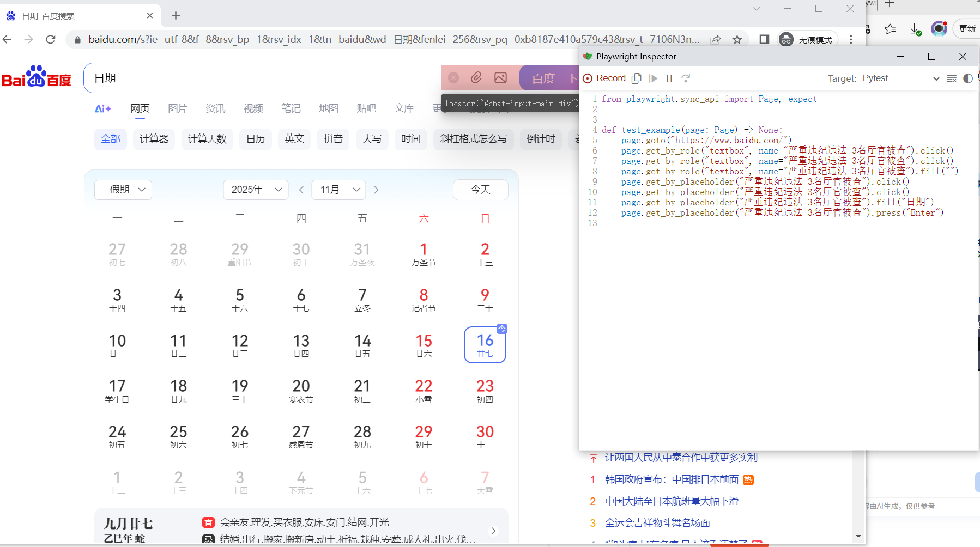980x547 pixels.
Task: Bookmark this page with the star icon
Action: [x=737, y=39]
